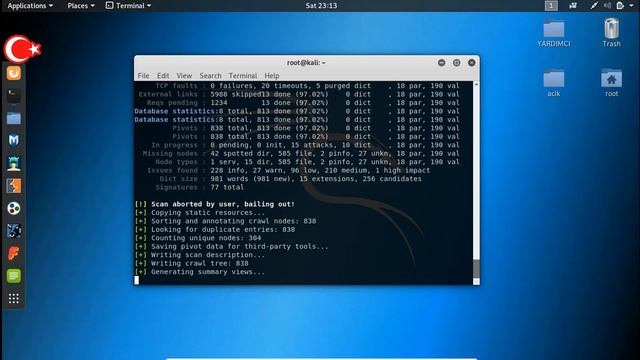Open the Terminal app menu in the top bar
The image size is (640, 360).
(x=129, y=6)
